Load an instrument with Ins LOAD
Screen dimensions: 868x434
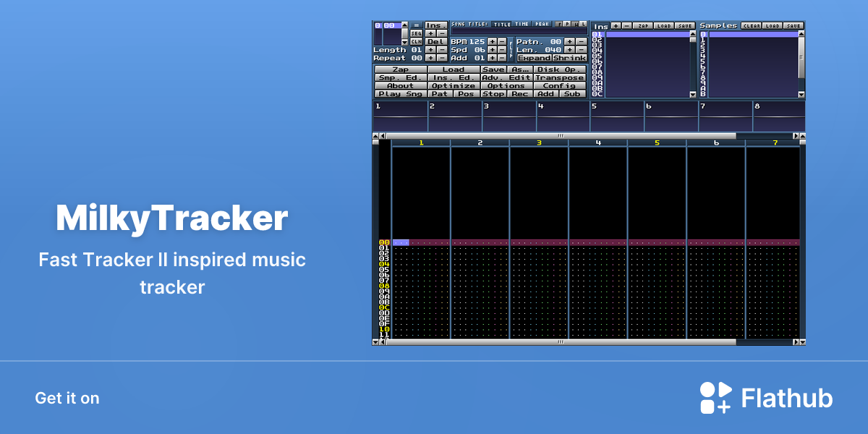pos(664,25)
